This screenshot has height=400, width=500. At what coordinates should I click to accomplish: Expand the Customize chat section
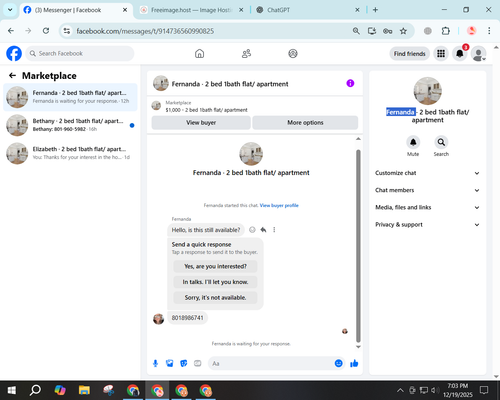[x=427, y=173]
